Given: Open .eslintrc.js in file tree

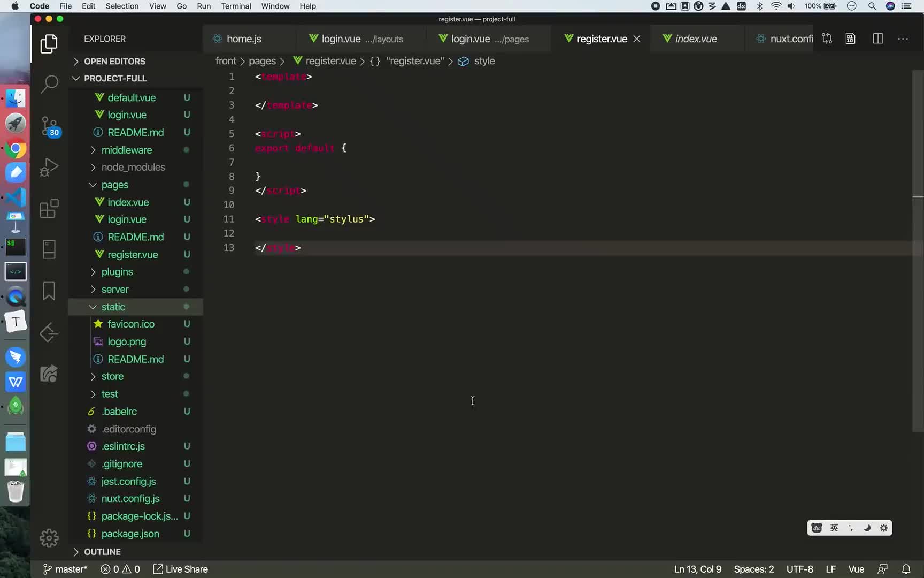Looking at the screenshot, I should pyautogui.click(x=123, y=446).
